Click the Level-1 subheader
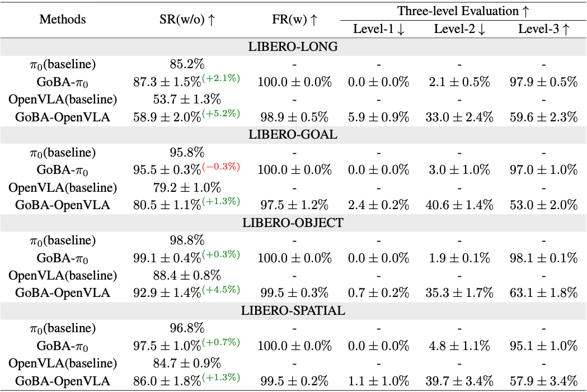Image resolution: width=587 pixels, height=392 pixels. 378,30
